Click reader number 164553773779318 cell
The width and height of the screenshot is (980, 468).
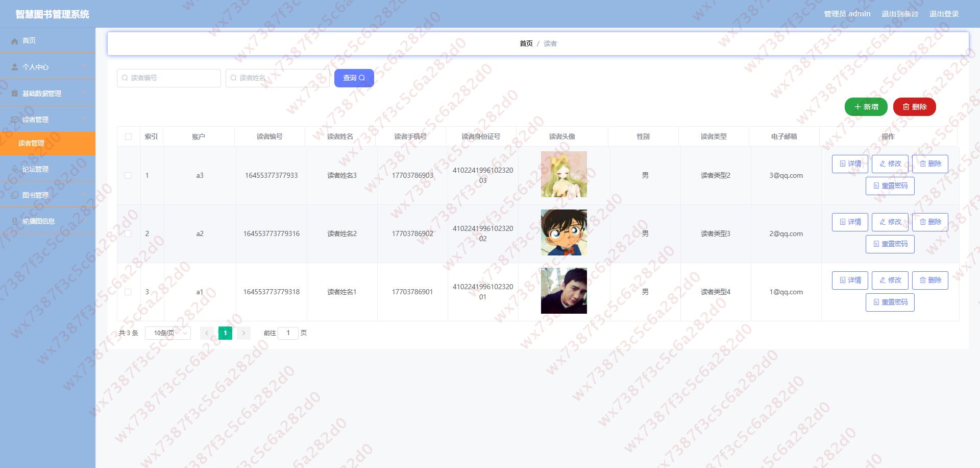(272, 292)
